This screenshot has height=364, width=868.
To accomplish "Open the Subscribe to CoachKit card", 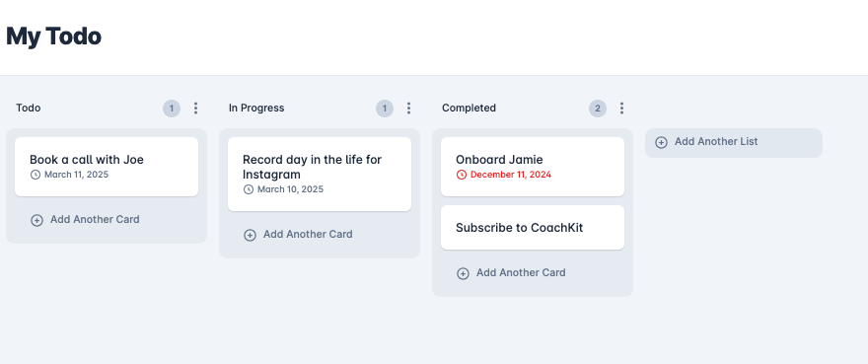I will coord(533,228).
